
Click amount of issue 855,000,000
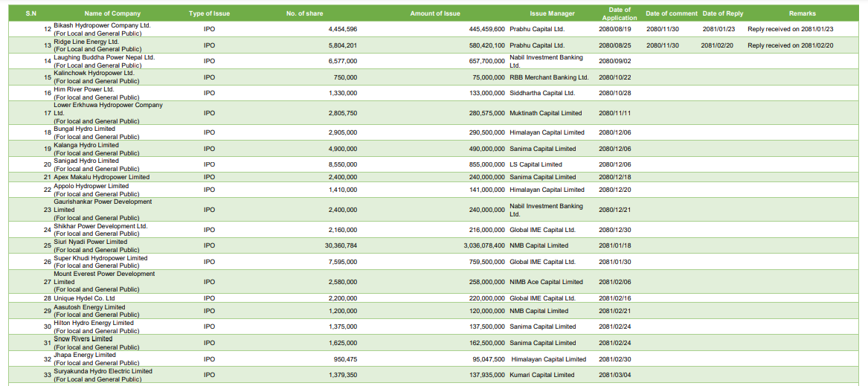486,164
